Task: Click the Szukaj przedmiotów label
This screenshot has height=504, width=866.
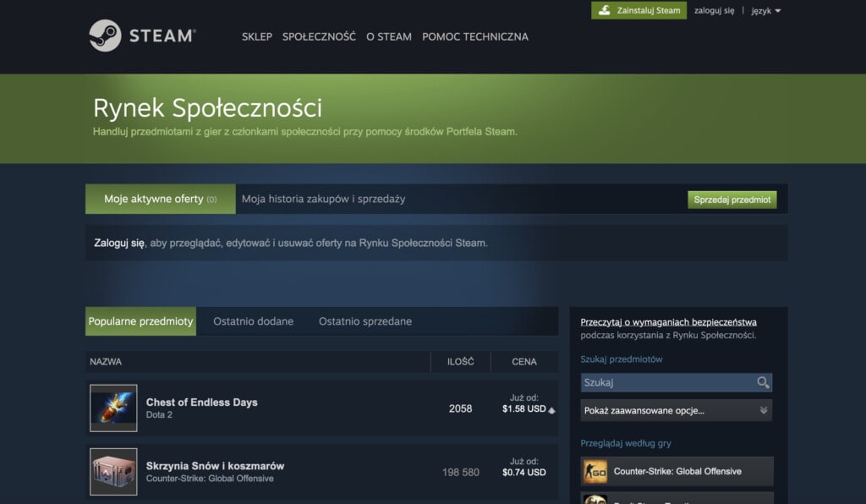Action: point(622,359)
